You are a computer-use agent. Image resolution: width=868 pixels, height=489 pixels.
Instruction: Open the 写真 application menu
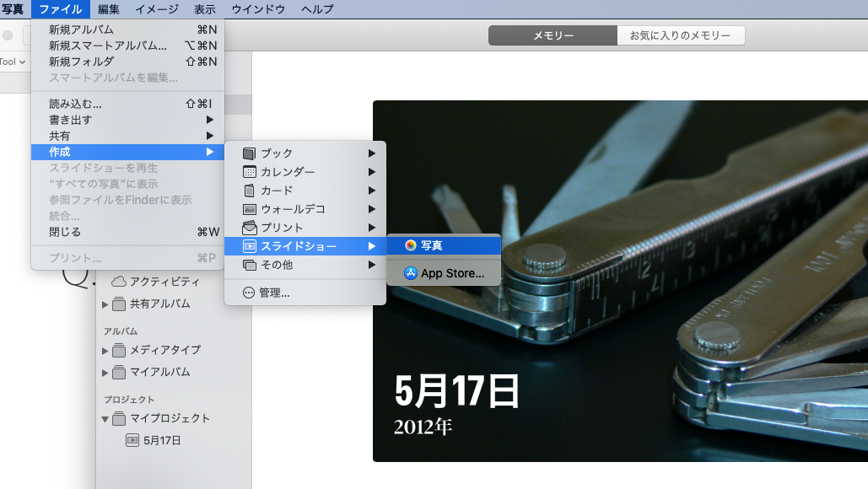(x=13, y=8)
